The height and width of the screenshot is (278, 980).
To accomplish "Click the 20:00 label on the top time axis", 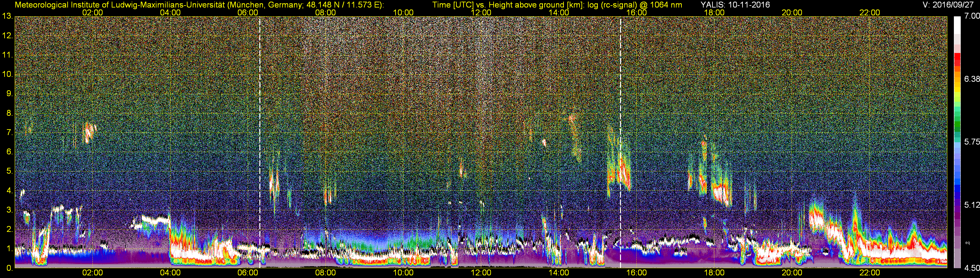I will tap(792, 12).
